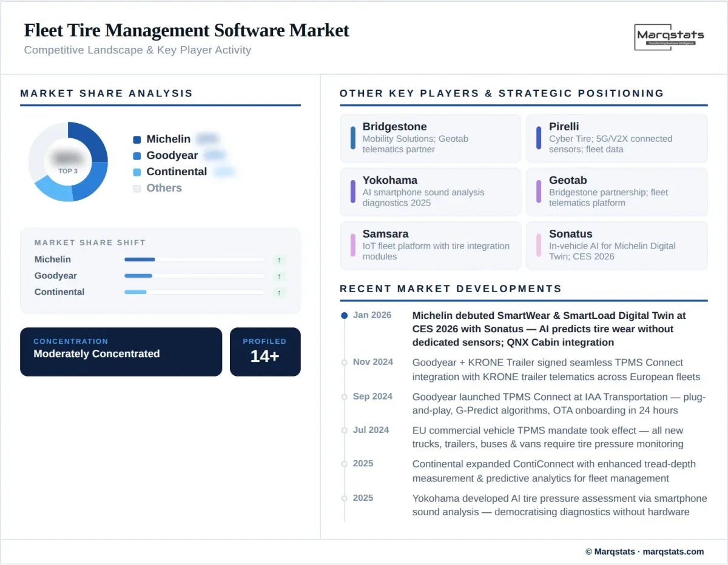Select the Goodyear legend color square
The width and height of the screenshot is (728, 565).
pos(136,155)
